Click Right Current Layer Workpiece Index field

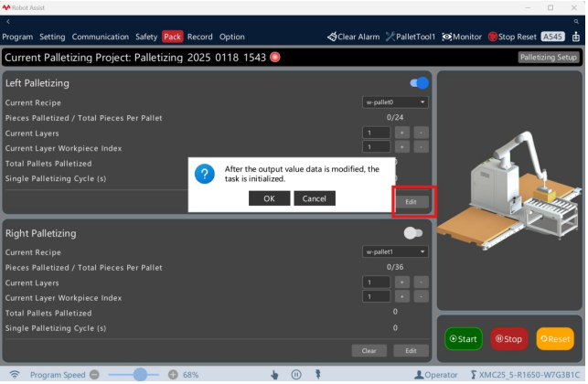coord(376,296)
